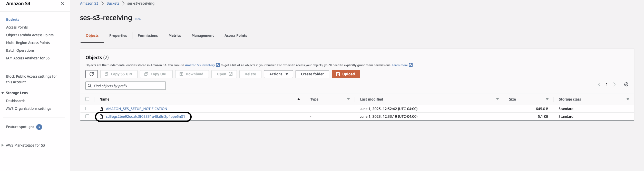Click the Copy URL button
This screenshot has width=644, height=171.
tap(156, 74)
